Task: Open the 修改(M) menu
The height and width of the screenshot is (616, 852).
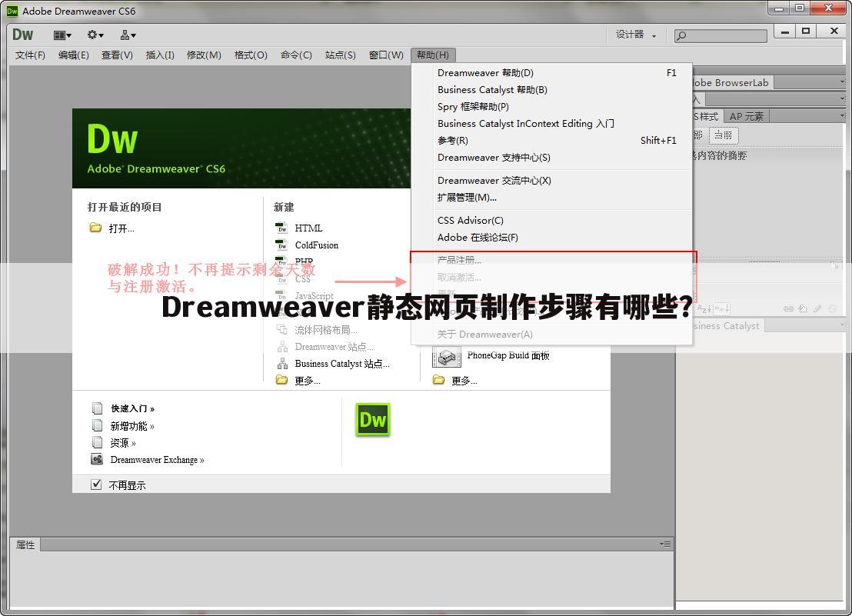Action: point(204,55)
